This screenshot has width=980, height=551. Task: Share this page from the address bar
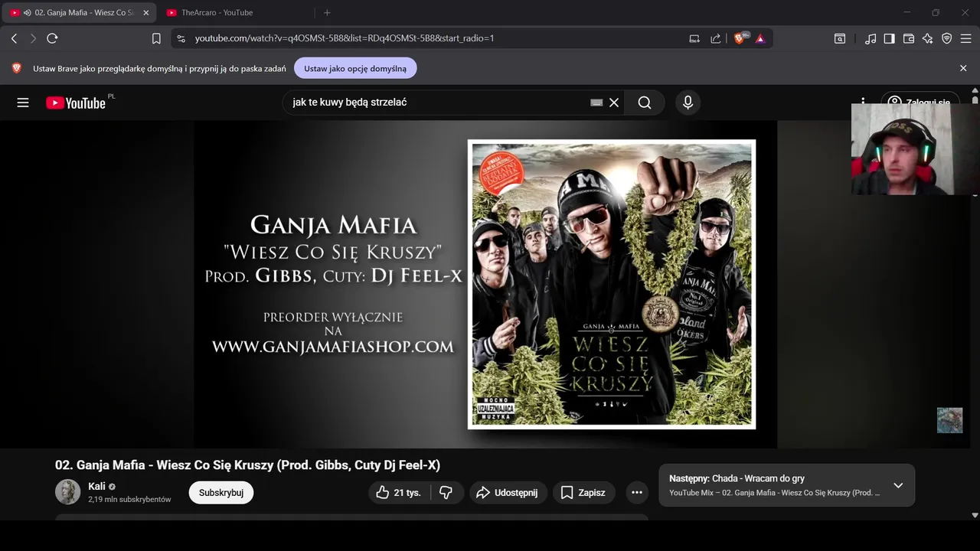coord(715,38)
